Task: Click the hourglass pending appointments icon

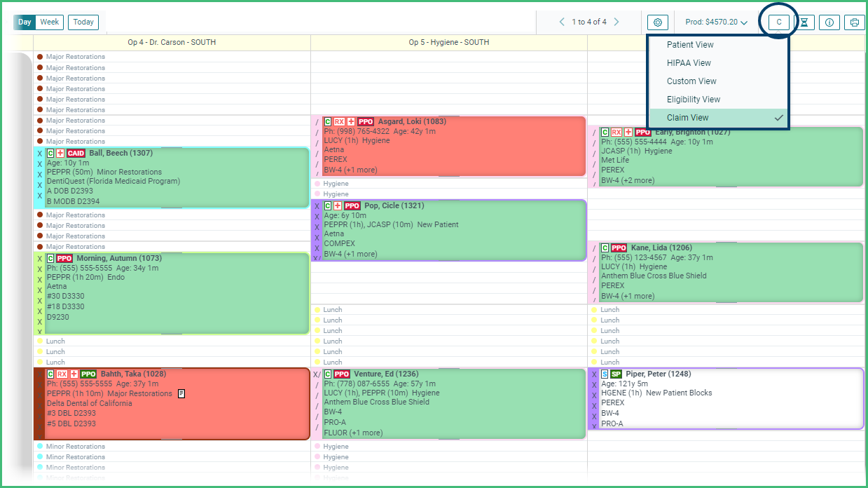Action: [x=804, y=22]
